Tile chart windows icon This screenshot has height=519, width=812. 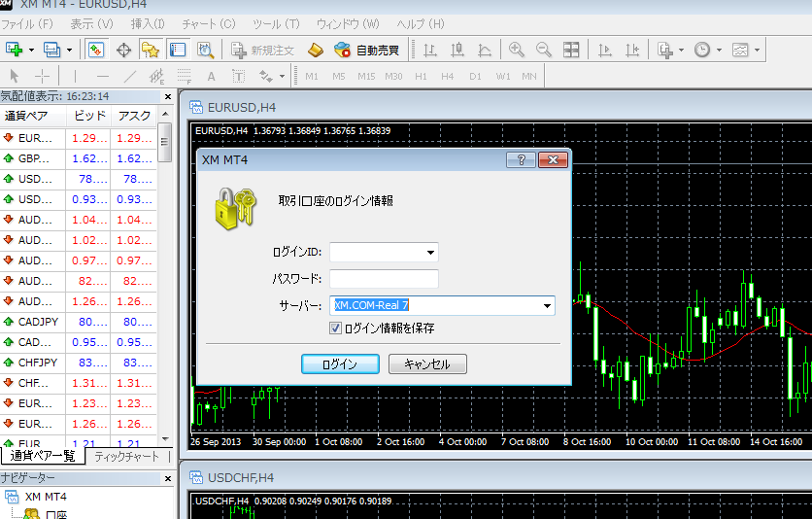(x=571, y=50)
